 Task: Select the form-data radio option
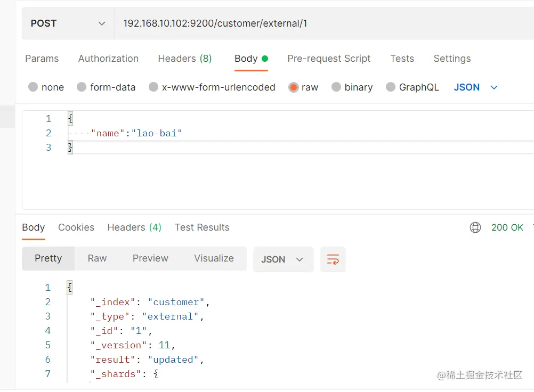tap(82, 87)
